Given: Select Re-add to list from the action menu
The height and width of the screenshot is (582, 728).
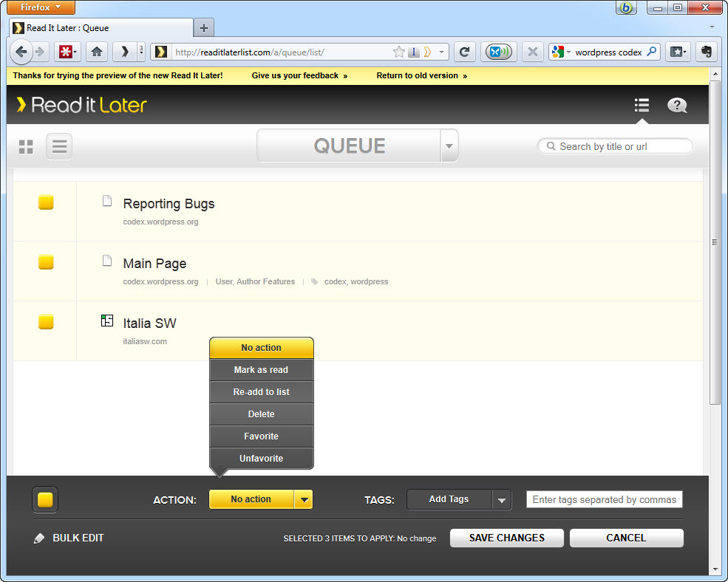Looking at the screenshot, I should click(262, 392).
